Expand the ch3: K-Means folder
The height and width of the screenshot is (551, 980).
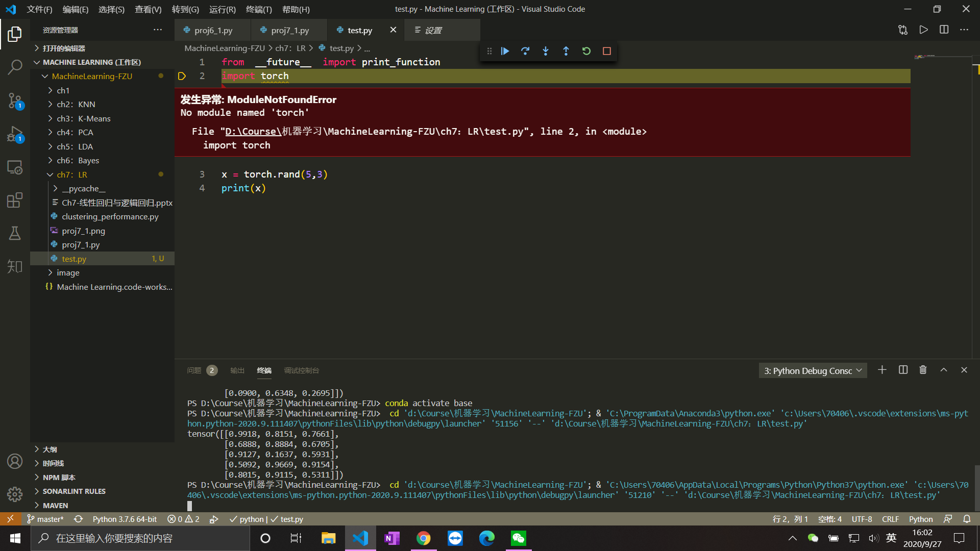tap(83, 118)
